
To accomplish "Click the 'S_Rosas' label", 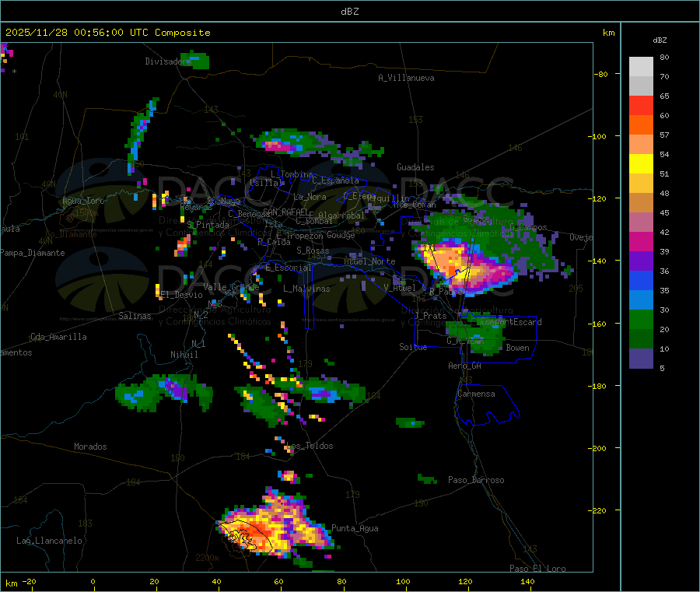I will pyautogui.click(x=313, y=250).
